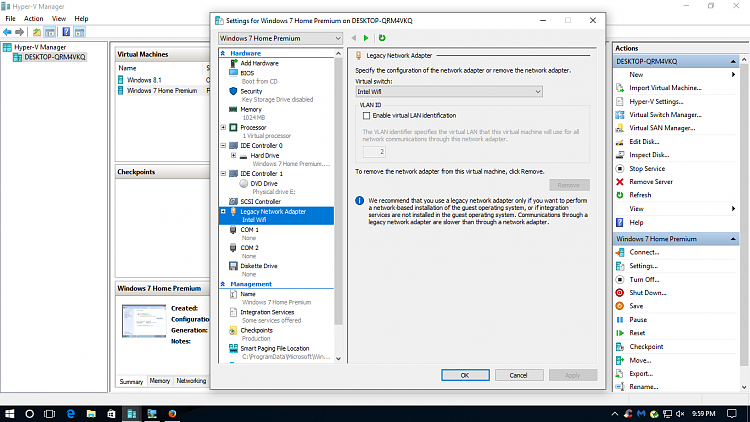Enable virtual LAN identification checkbox
The height and width of the screenshot is (422, 750).
pyautogui.click(x=366, y=115)
